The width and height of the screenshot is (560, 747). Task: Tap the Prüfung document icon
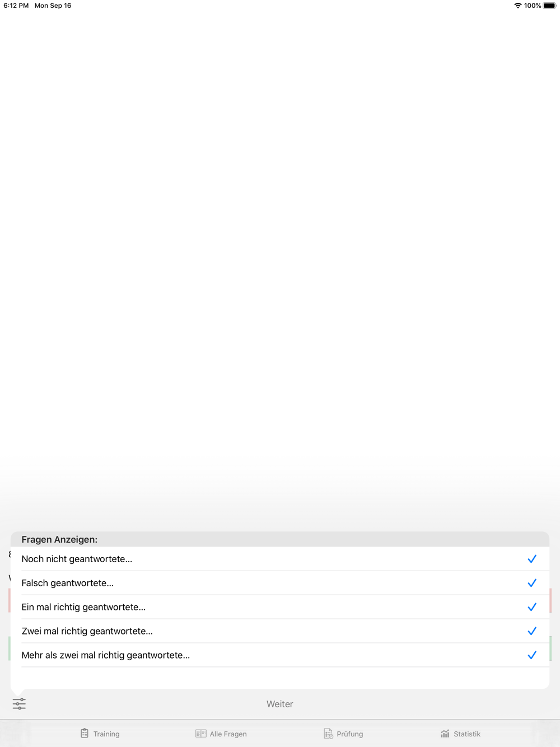328,734
